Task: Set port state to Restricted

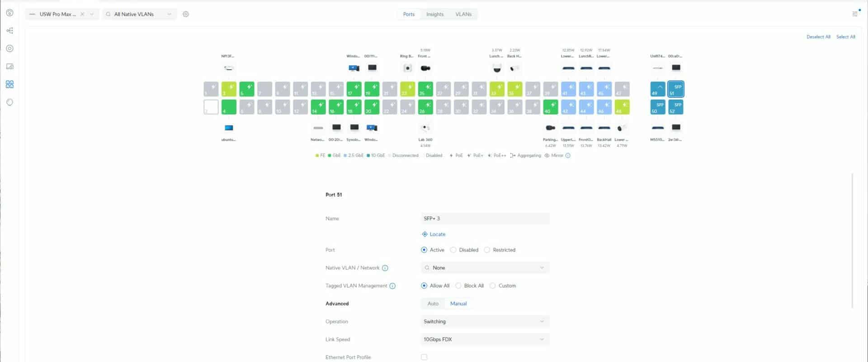Action: pyautogui.click(x=487, y=250)
